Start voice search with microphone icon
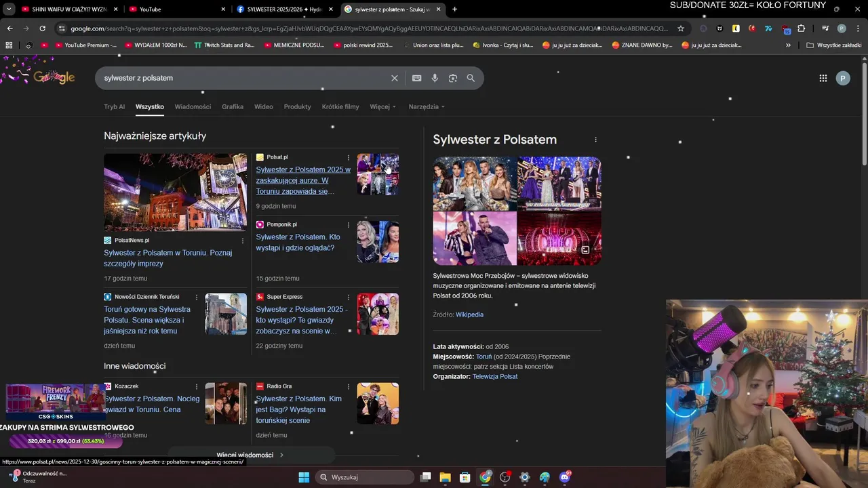The width and height of the screenshot is (868, 488). (x=435, y=78)
